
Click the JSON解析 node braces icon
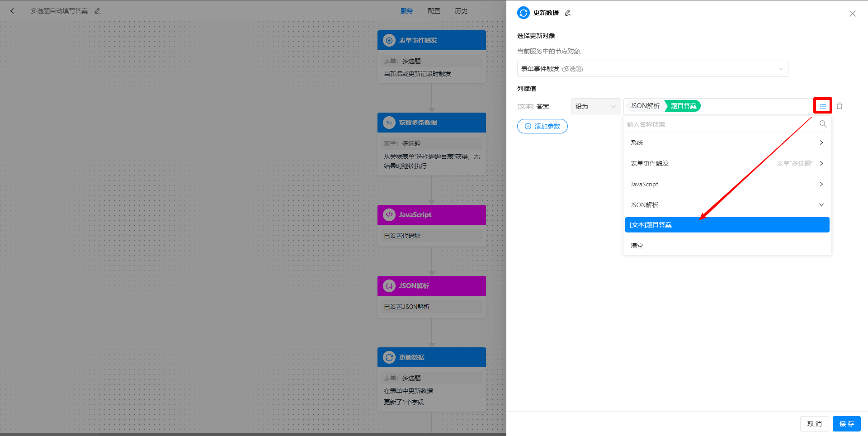point(389,286)
